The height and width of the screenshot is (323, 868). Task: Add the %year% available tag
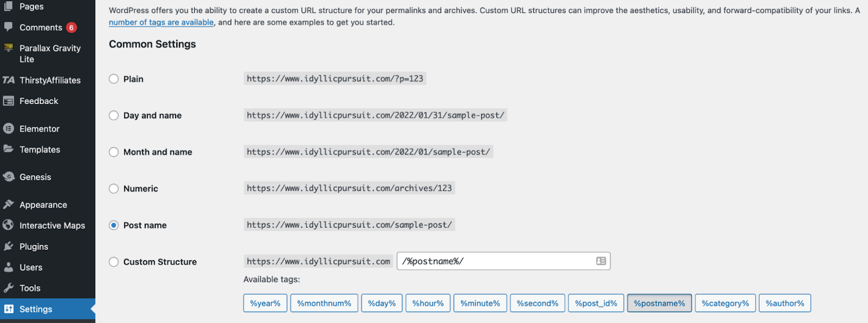[265, 303]
